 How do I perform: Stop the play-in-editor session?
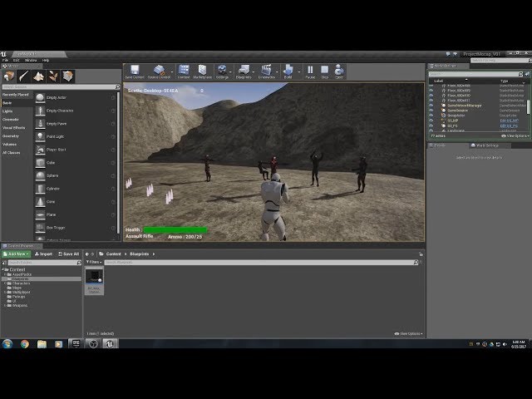[324, 71]
